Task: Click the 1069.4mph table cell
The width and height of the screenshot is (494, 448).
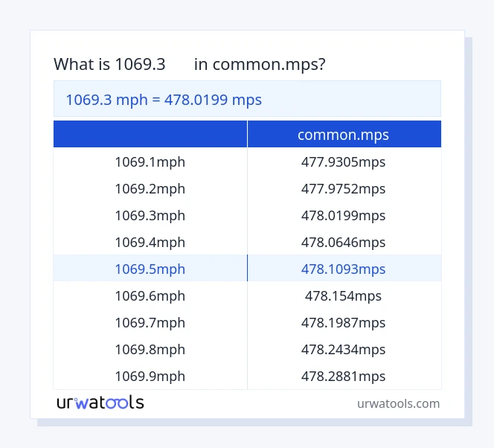Action: [150, 242]
